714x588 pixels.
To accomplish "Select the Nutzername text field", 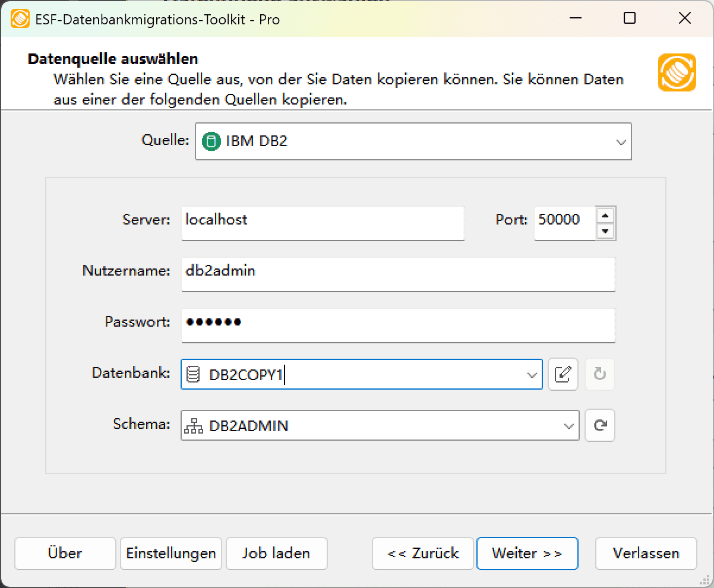I will click(x=398, y=274).
